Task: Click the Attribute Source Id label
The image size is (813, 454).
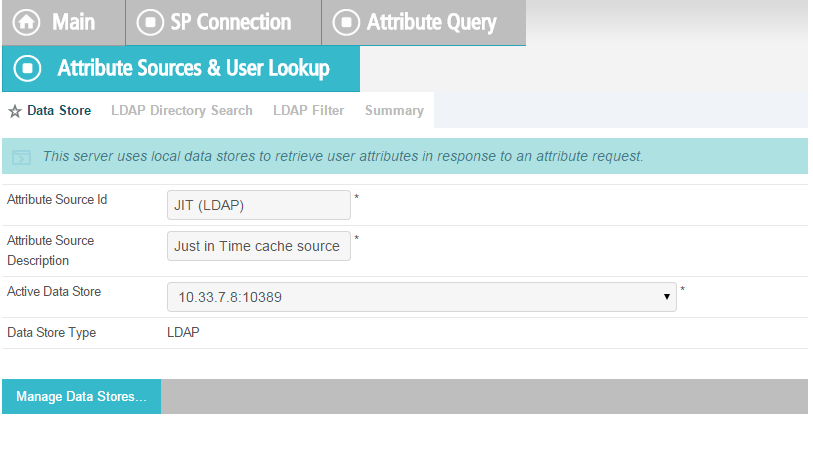Action: 57,200
